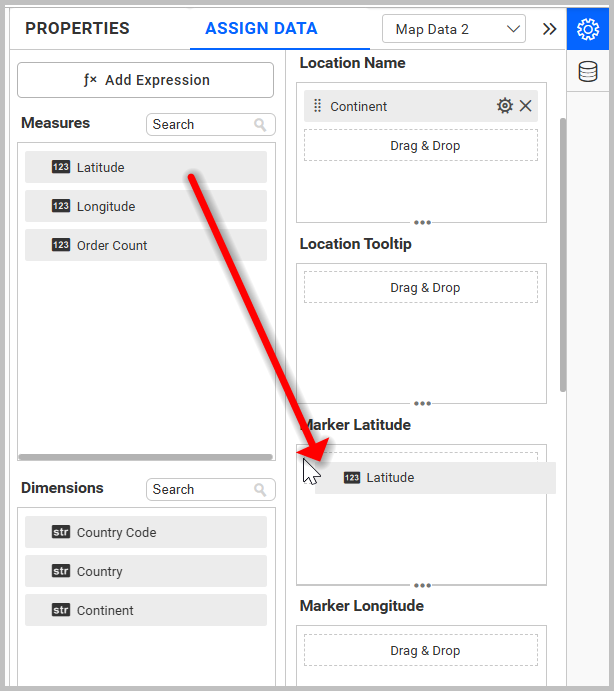Open the data source database icon
Viewport: 614px width, 691px height.
click(x=588, y=71)
